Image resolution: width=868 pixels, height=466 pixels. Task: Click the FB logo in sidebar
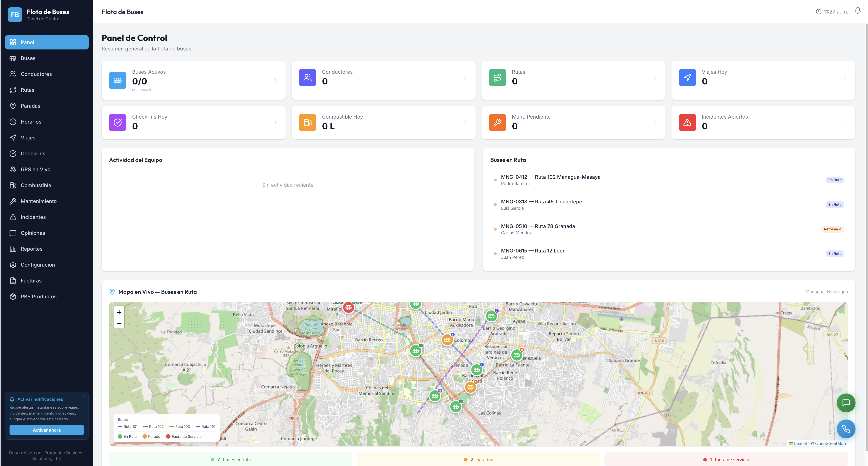[15, 15]
